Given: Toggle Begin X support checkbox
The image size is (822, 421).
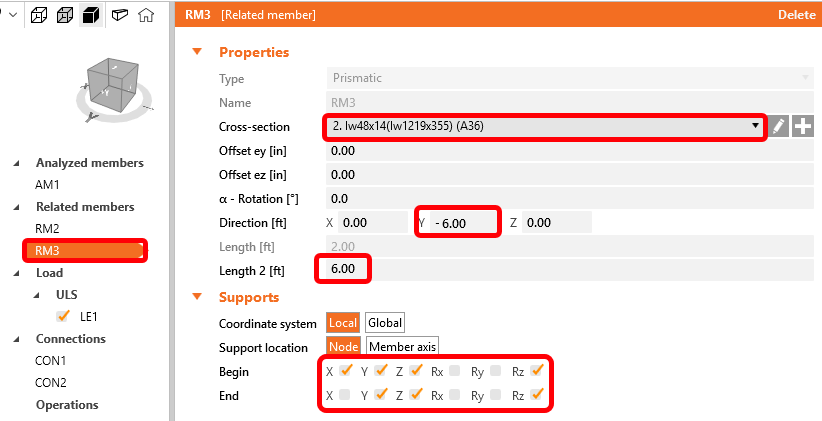Looking at the screenshot, I should [345, 371].
